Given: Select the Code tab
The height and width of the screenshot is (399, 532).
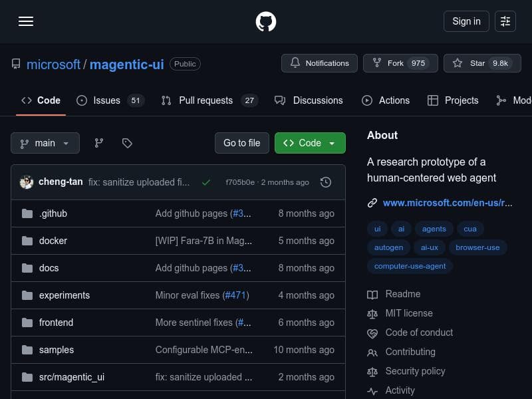Looking at the screenshot, I should 41,100.
